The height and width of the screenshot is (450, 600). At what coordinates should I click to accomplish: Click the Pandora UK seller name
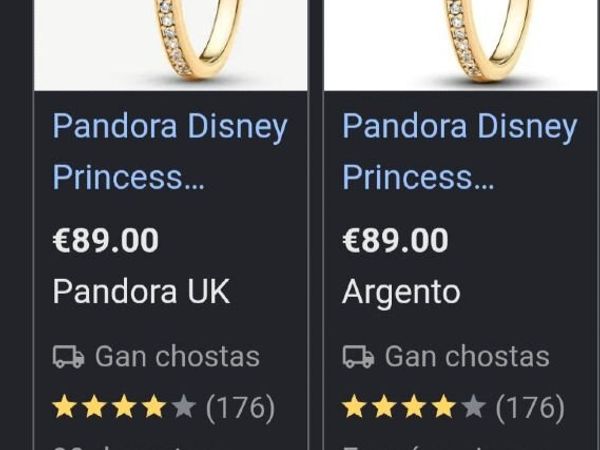tap(141, 291)
